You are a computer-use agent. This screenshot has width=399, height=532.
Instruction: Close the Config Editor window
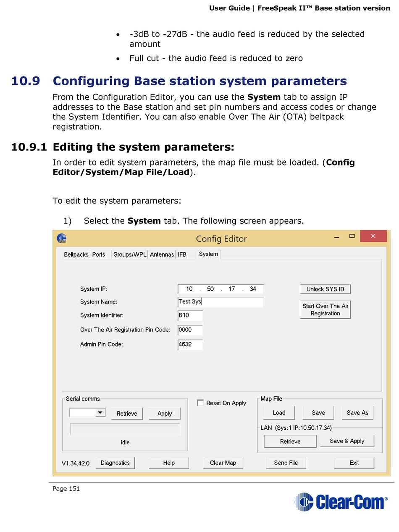[x=373, y=236]
